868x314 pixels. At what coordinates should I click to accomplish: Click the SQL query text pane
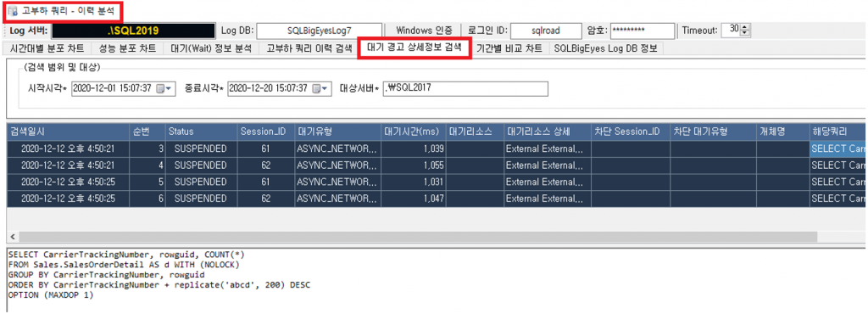click(x=436, y=281)
